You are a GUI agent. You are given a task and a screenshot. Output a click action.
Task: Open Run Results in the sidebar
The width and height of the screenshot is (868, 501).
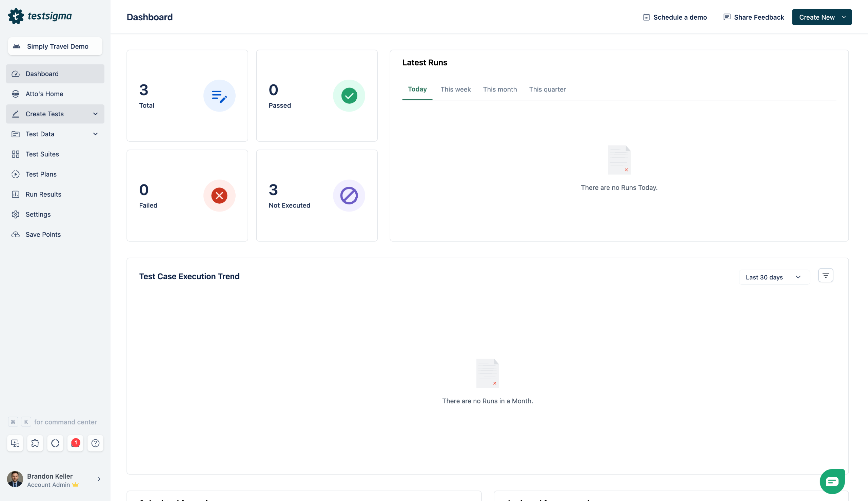click(43, 194)
